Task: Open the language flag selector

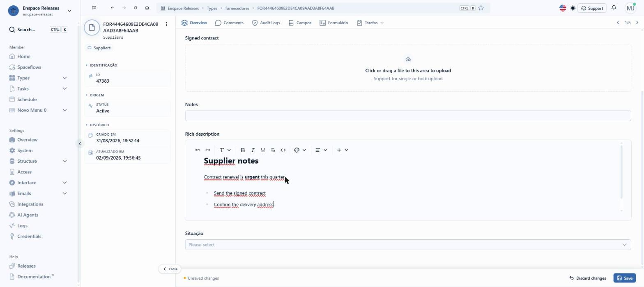Action: (x=563, y=8)
